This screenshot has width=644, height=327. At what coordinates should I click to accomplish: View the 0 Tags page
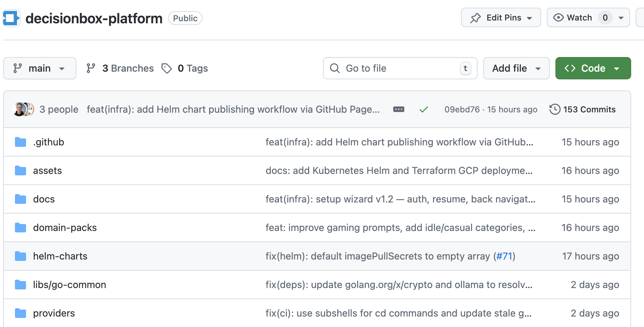click(x=185, y=69)
